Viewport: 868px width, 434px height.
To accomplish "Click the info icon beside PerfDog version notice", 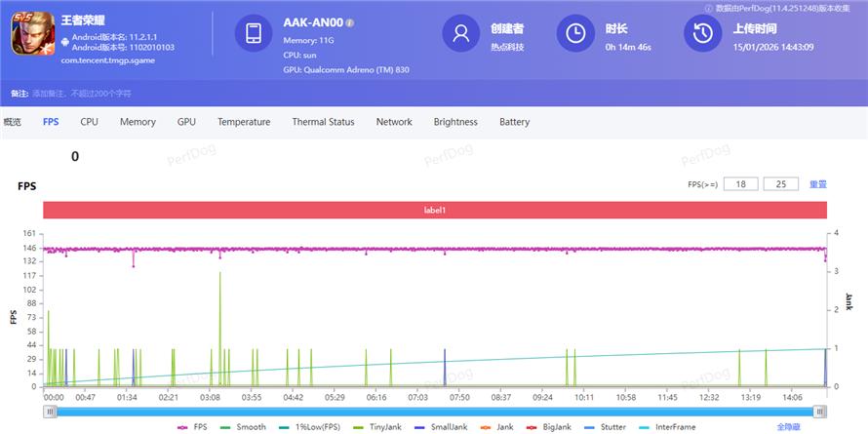I will click(x=709, y=9).
